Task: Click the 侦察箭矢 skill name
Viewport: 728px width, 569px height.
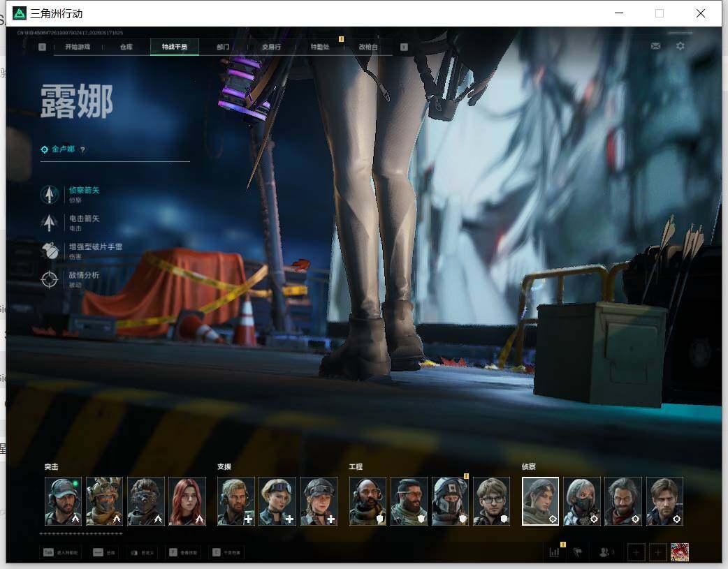Action: 84,191
